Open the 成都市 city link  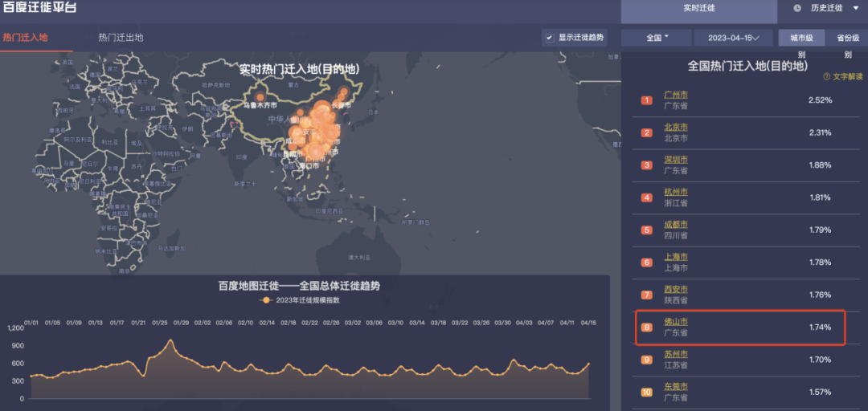pyautogui.click(x=676, y=225)
